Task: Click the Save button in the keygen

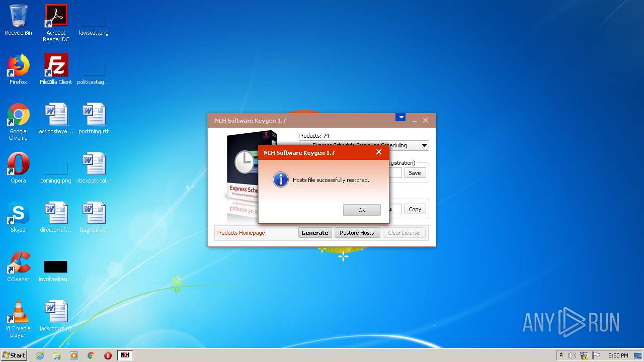Action: pyautogui.click(x=415, y=173)
